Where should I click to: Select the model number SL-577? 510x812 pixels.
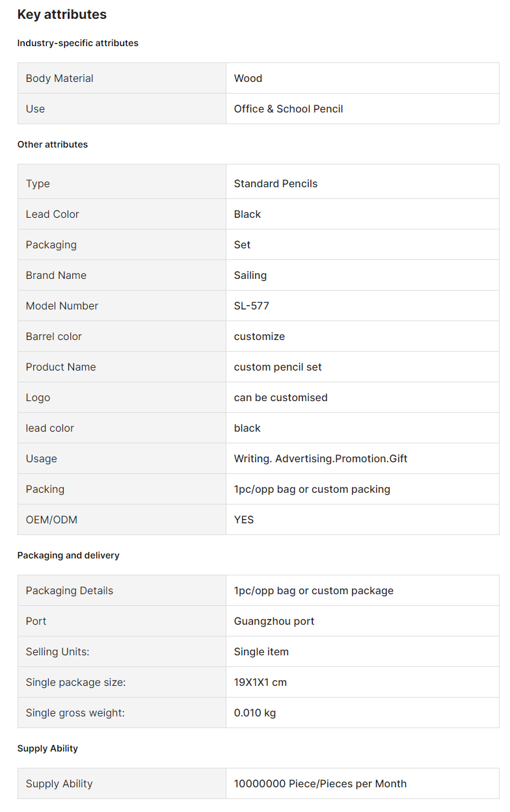(251, 306)
